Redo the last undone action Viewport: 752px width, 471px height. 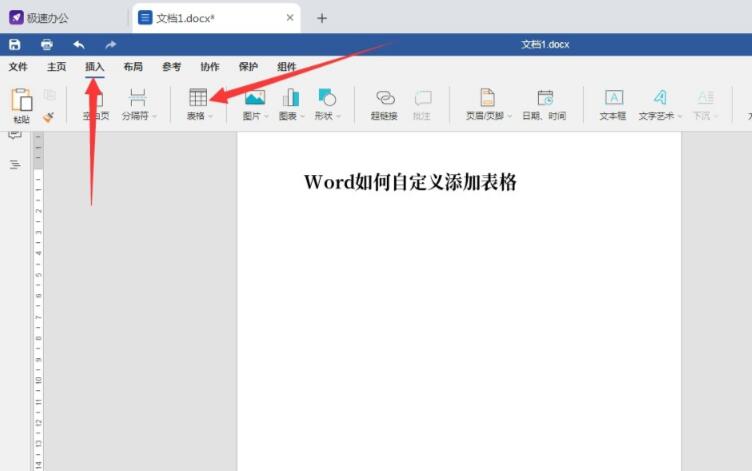pyautogui.click(x=111, y=45)
